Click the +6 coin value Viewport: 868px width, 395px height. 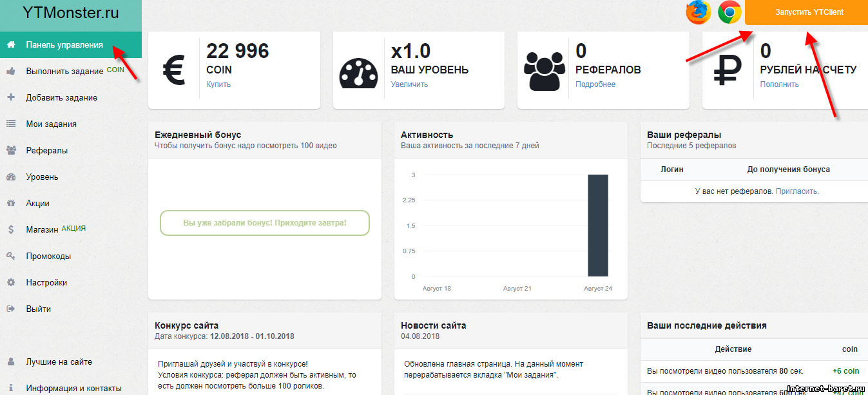point(845,371)
